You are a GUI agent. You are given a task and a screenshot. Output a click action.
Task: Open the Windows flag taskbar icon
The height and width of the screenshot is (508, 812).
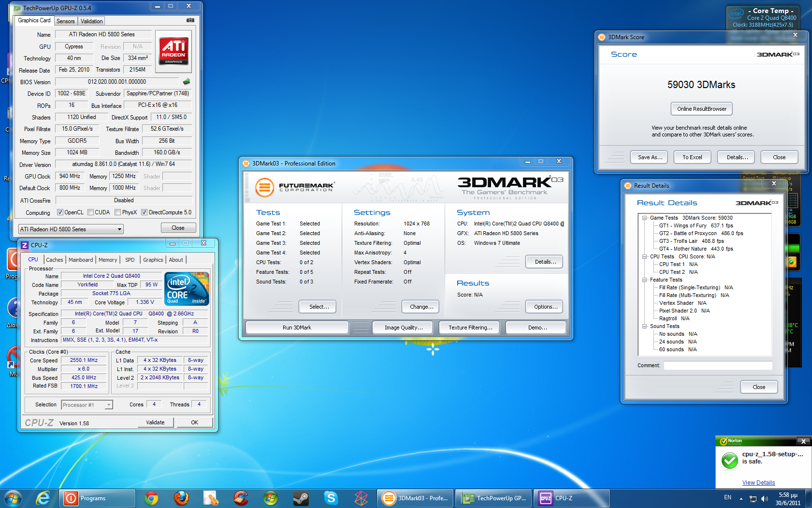pyautogui.click(x=271, y=498)
